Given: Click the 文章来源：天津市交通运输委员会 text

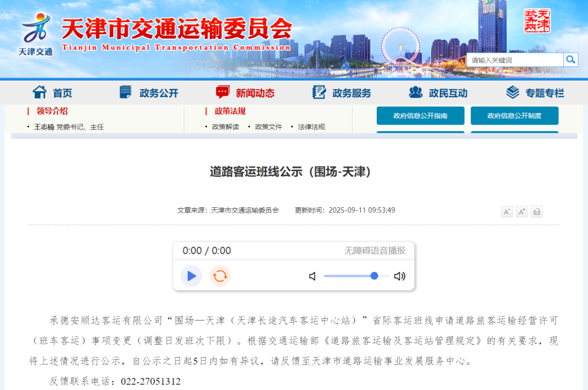Looking at the screenshot, I should 228,210.
